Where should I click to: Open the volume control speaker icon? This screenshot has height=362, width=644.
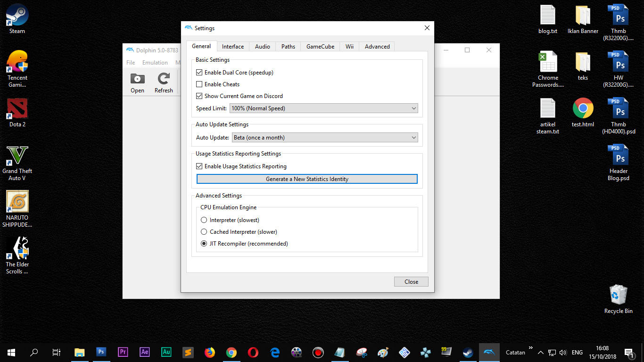coord(563,352)
